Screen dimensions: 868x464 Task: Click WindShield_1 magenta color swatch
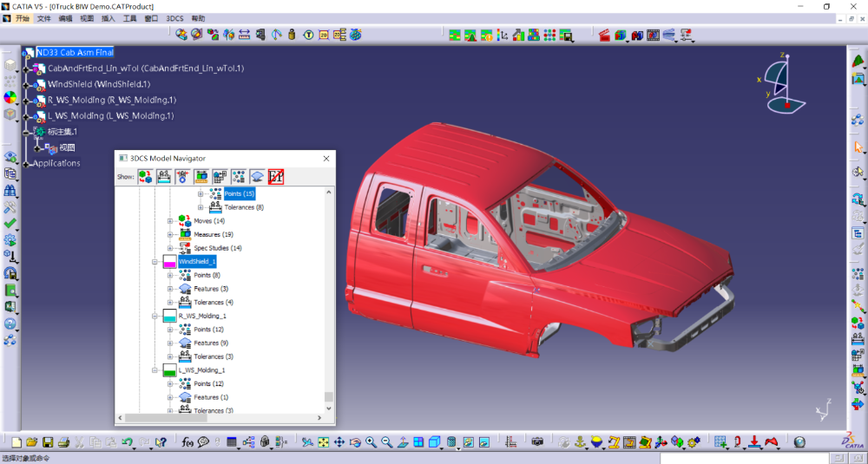pos(169,262)
